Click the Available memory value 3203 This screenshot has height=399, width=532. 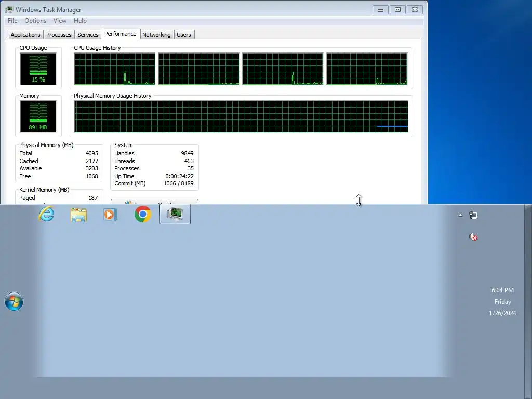tap(91, 168)
